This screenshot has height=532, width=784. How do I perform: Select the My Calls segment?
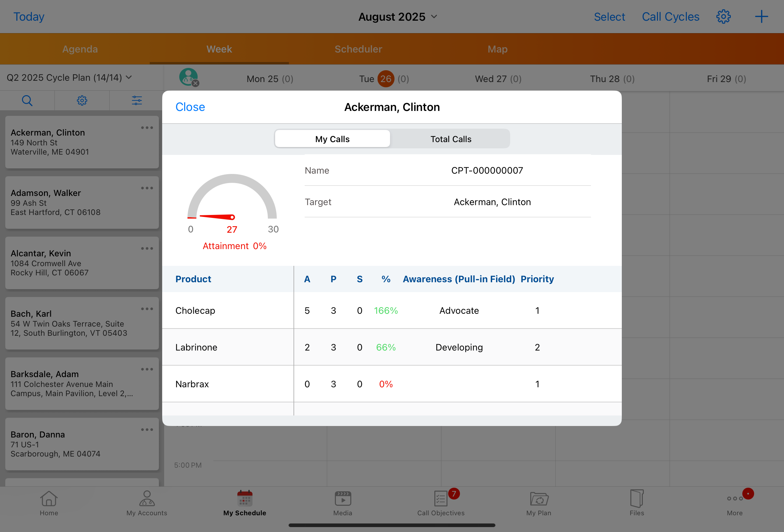coord(332,139)
